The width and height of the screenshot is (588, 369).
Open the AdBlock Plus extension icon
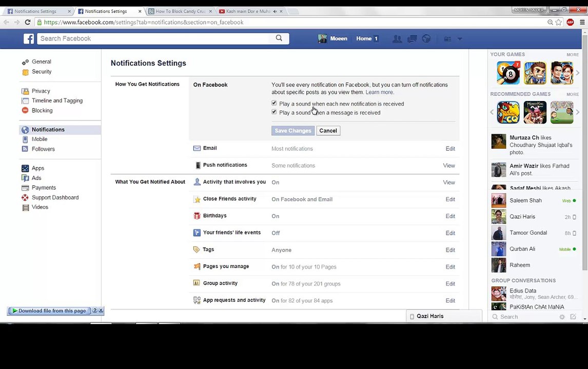[x=570, y=22]
